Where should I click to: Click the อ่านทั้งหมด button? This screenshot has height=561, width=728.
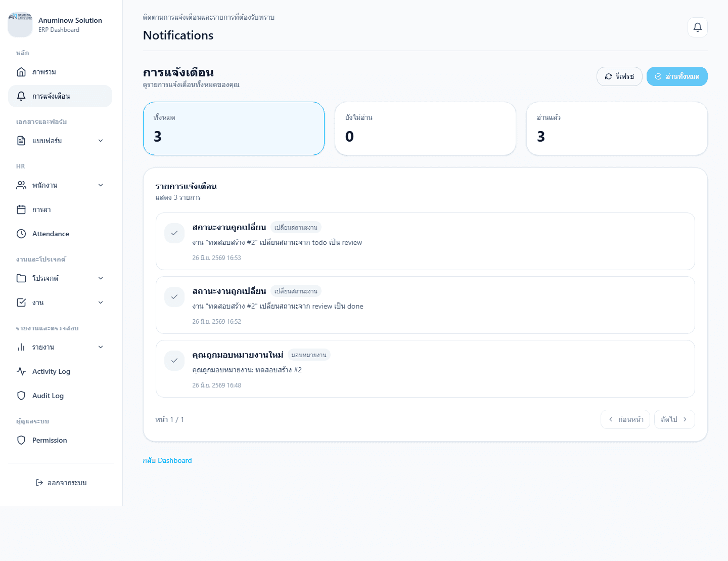point(677,76)
